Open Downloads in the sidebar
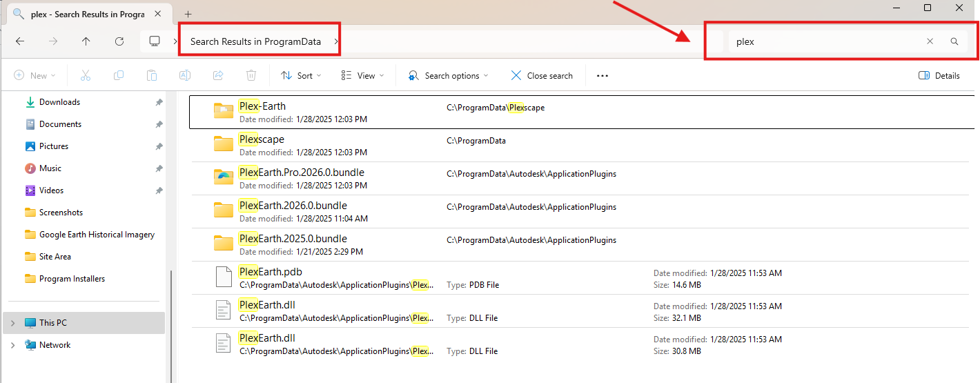980x383 pixels. 59,102
